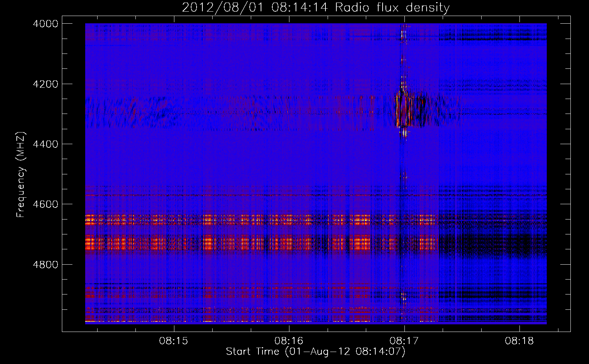This screenshot has width=589, height=364.
Task: Click the 4200 frequency axis label
Action: [46, 84]
